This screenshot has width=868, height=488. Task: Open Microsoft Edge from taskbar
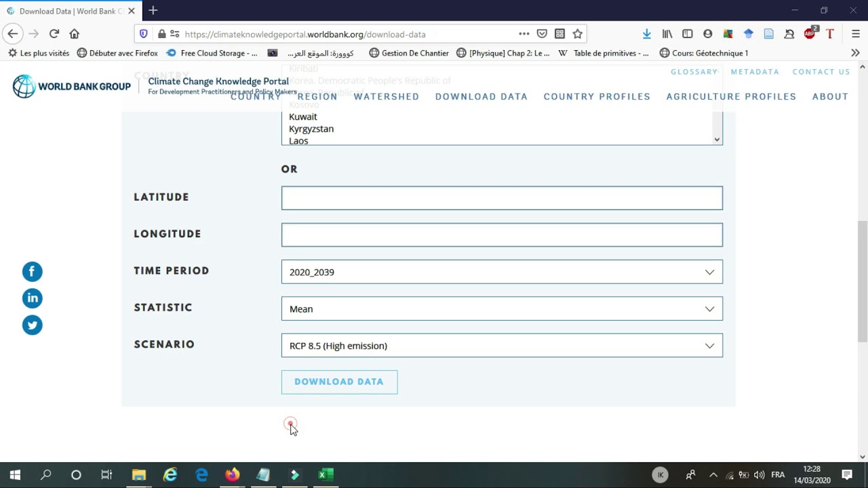202,474
